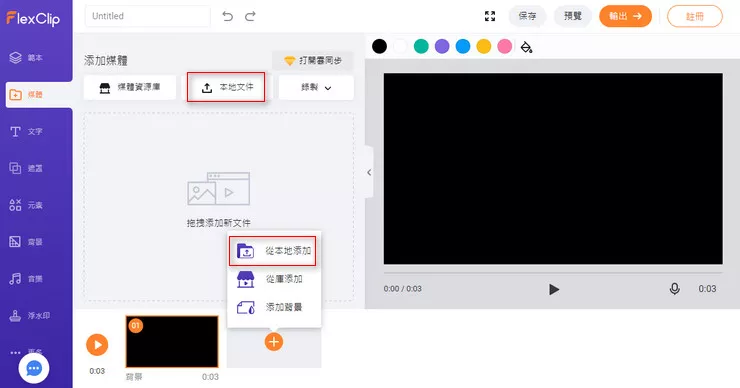
Task: Open the Templates (範本) sidebar tab
Action: coord(26,58)
